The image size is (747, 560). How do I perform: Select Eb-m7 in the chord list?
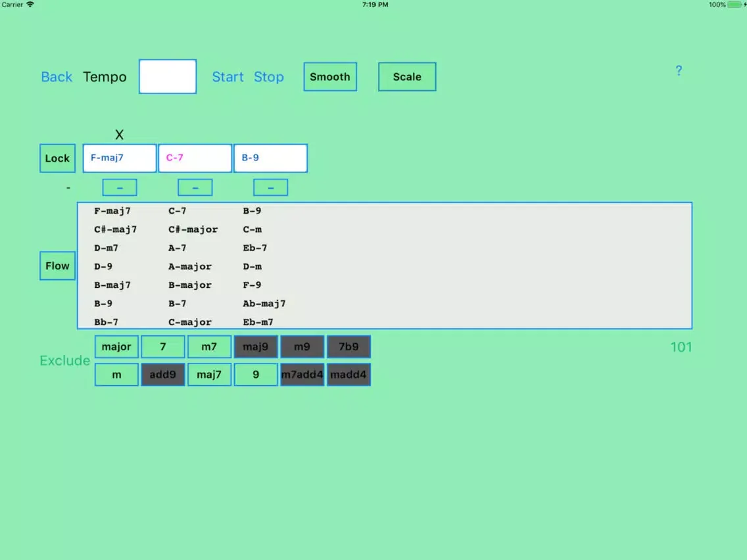click(x=258, y=322)
